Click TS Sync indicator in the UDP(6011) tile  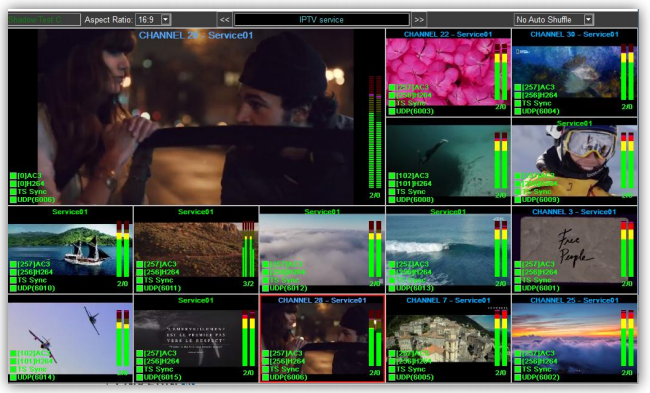point(140,280)
